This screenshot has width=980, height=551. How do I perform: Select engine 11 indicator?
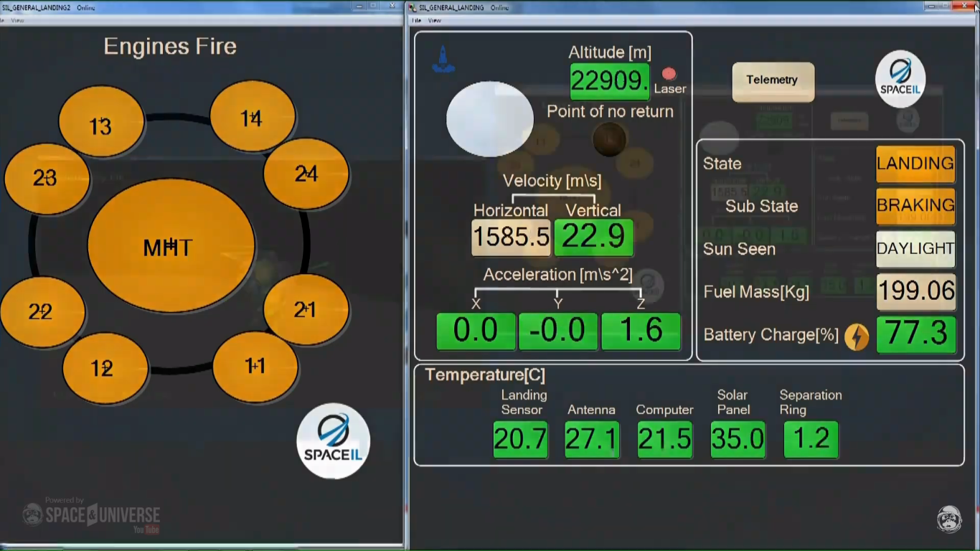click(255, 366)
